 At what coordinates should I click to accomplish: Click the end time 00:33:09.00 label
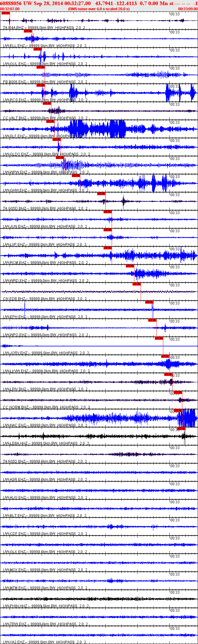pyautogui.click(x=188, y=9)
